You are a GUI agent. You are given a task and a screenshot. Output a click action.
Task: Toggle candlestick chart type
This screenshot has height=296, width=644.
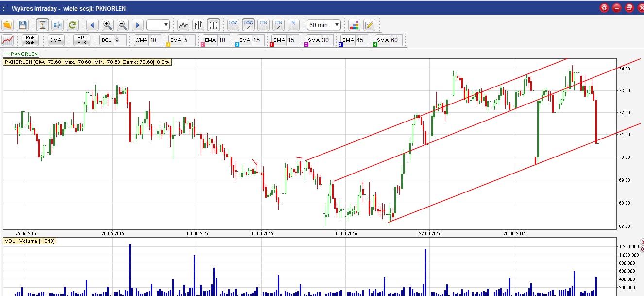(x=213, y=25)
